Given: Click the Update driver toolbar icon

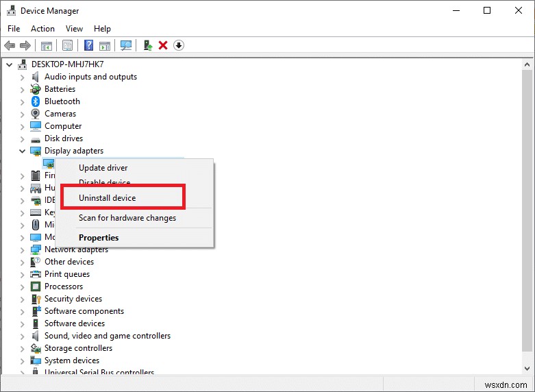Looking at the screenshot, I should pos(148,45).
